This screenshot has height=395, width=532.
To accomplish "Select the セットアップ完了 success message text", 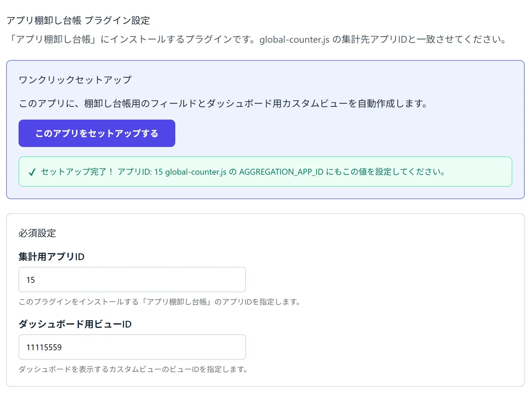I will 243,172.
